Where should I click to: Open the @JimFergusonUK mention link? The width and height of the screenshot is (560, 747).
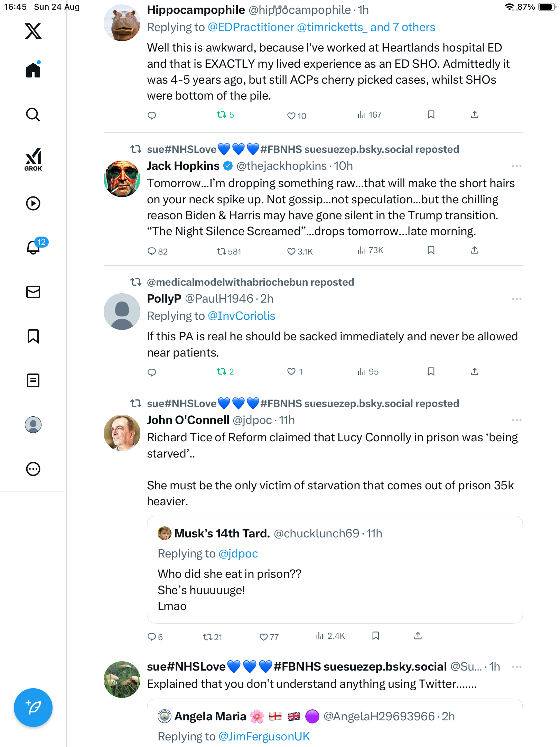264,737
